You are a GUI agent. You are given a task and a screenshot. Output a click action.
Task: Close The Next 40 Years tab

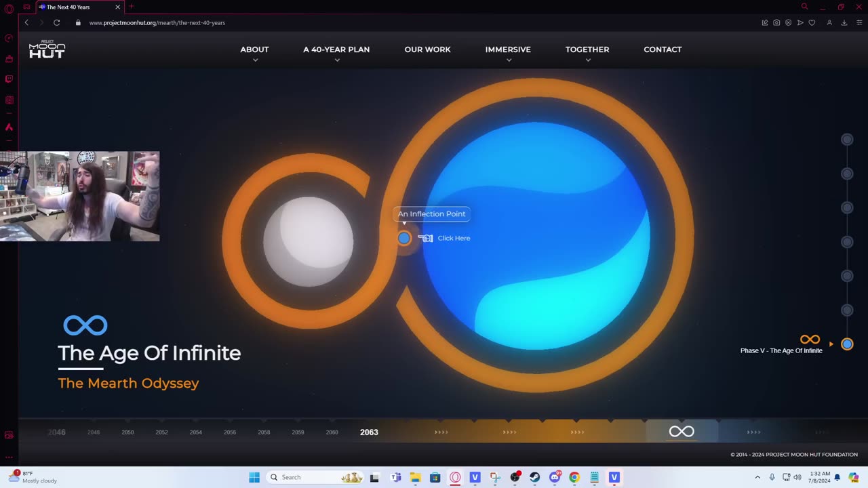coord(117,7)
